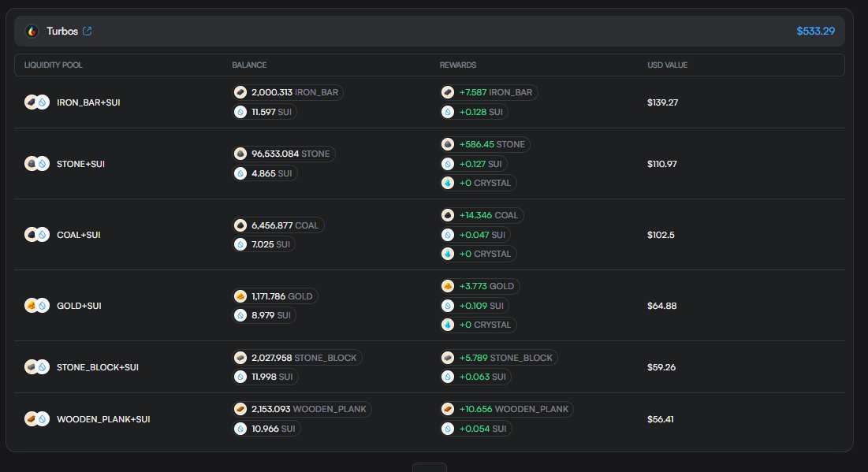Click the stone icon beside +586.45 reward
Screen dimensions: 868x472
click(448, 144)
